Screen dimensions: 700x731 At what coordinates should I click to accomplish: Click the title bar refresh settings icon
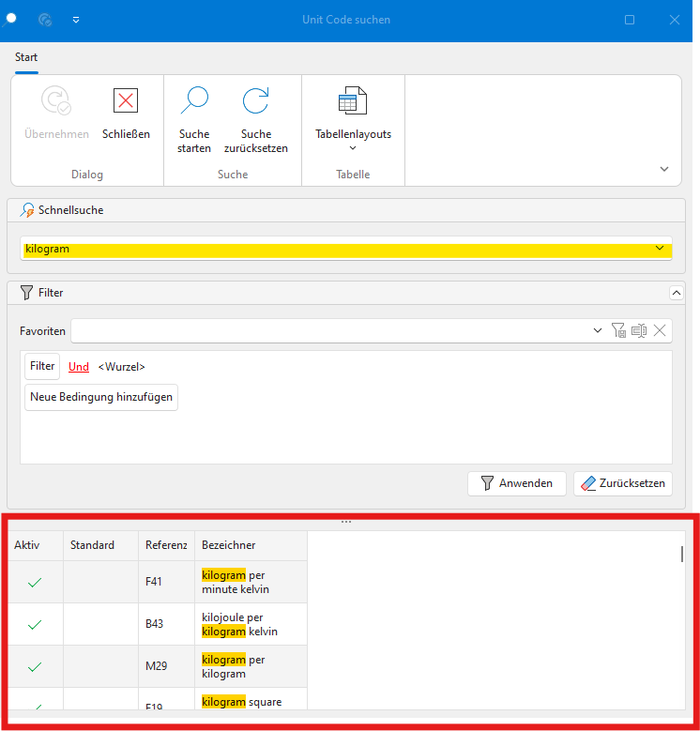point(45,20)
